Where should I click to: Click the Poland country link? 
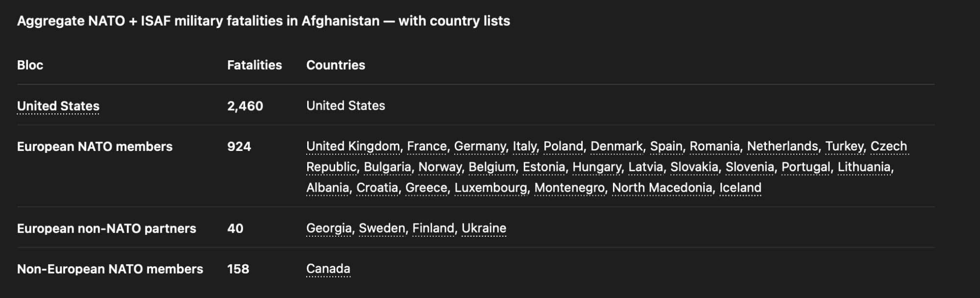(563, 146)
